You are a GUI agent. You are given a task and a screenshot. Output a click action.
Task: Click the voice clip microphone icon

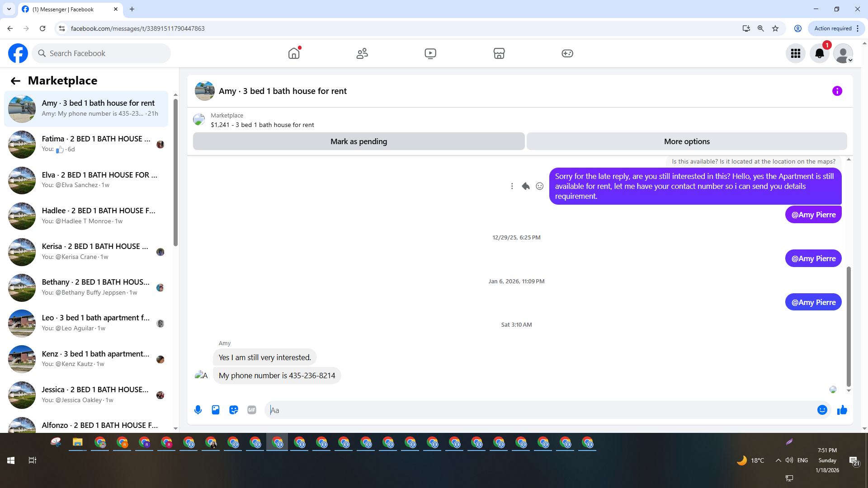tap(198, 410)
